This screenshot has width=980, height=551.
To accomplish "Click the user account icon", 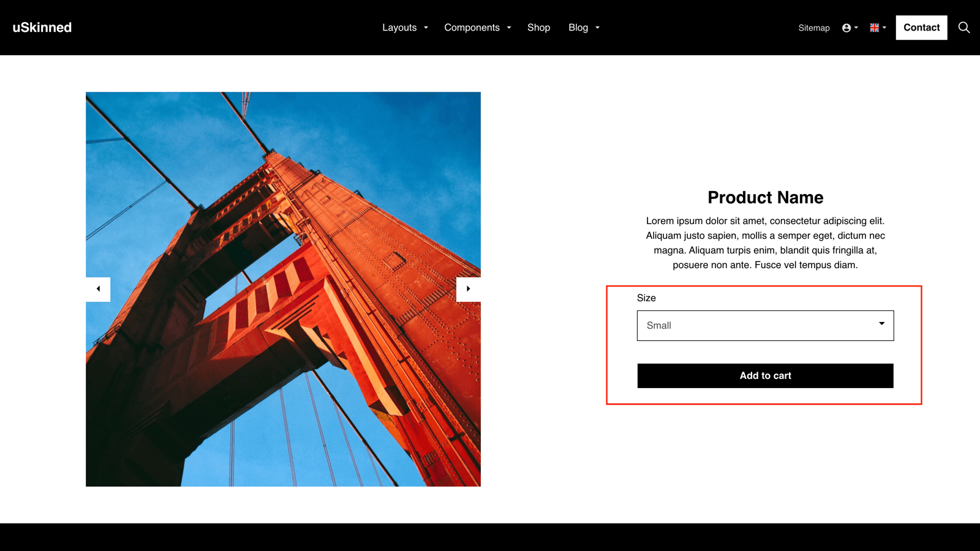I will tap(846, 28).
